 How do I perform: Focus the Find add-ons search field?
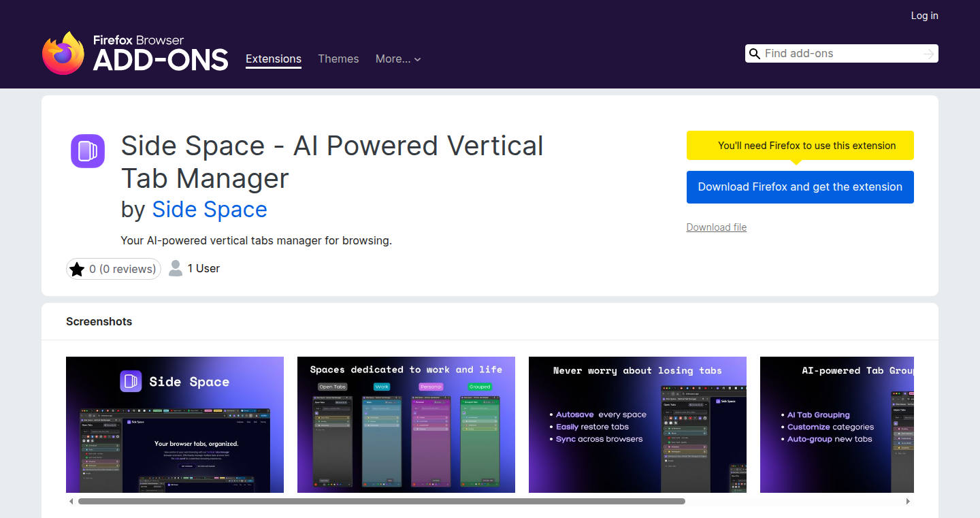(842, 54)
